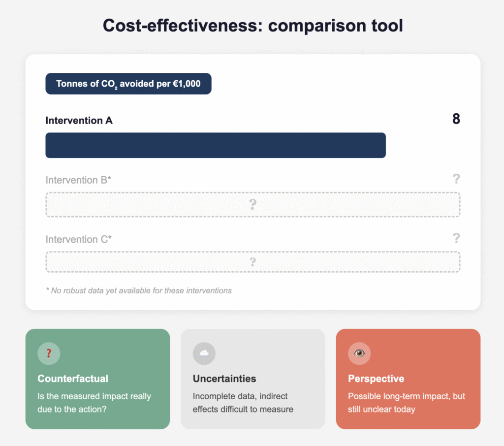The height and width of the screenshot is (446, 504).
Task: Click the question mark inside Intervention B bar
Action: [253, 204]
